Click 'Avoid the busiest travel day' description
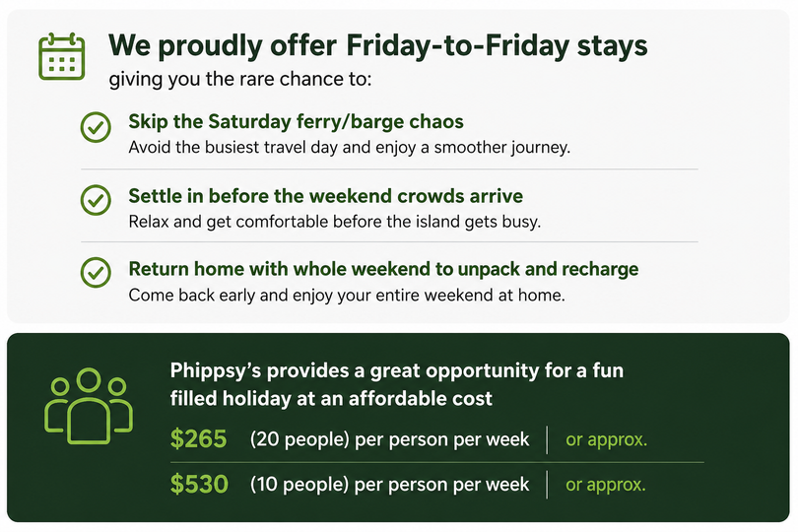The width and height of the screenshot is (798, 532). coord(349,148)
